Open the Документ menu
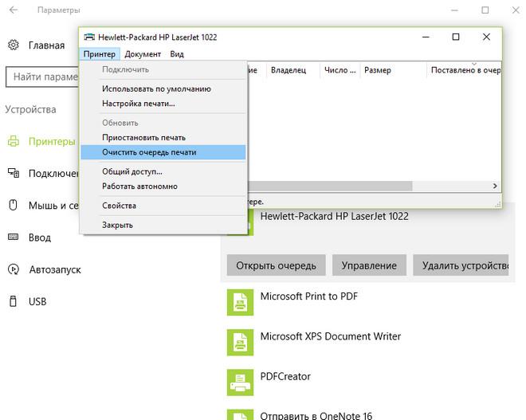 (x=143, y=54)
